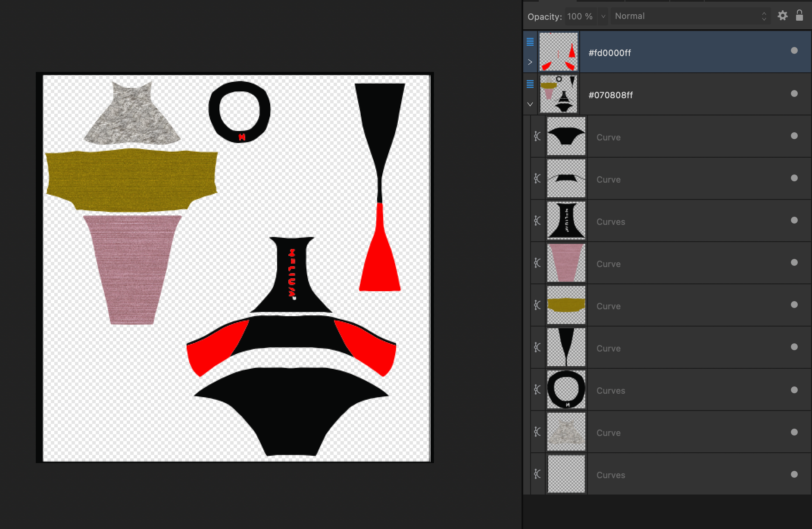Select the black bowl shape layer thumbnail
The image size is (812, 529).
click(566, 136)
